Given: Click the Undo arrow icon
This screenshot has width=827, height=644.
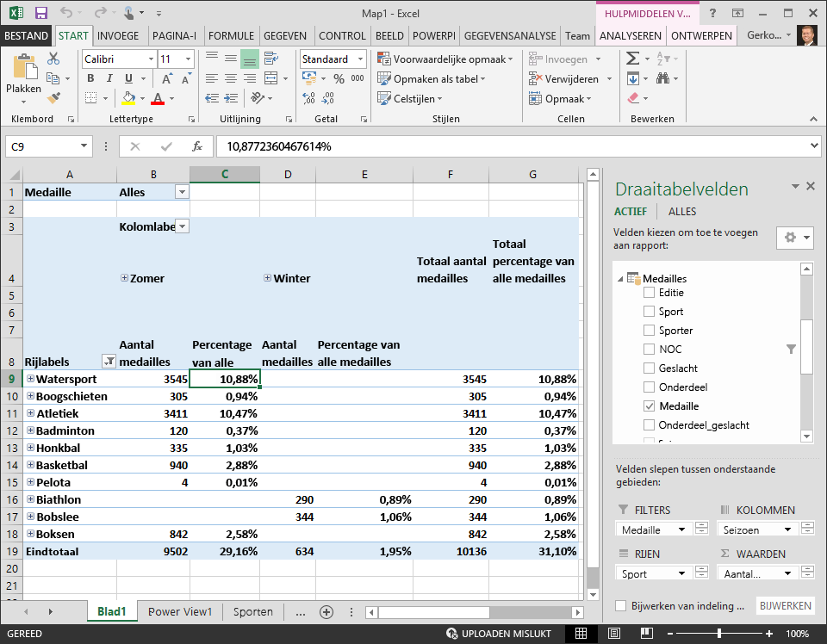Looking at the screenshot, I should click(66, 13).
